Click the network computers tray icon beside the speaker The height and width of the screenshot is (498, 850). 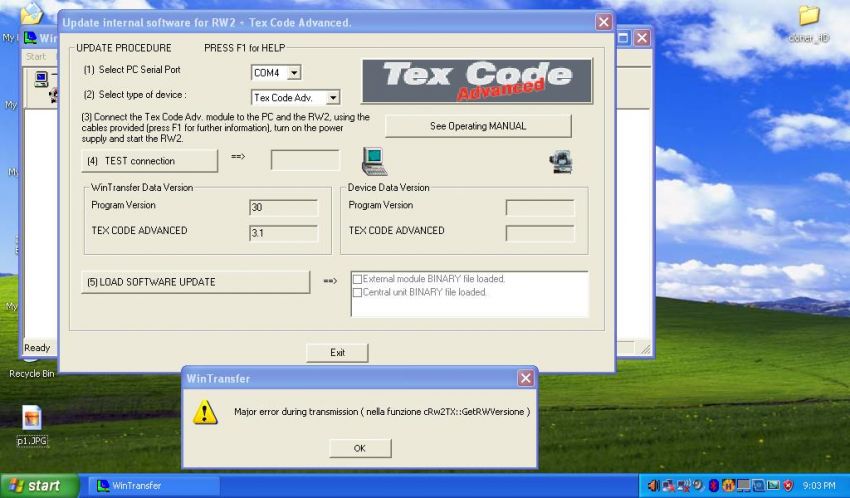click(668, 486)
